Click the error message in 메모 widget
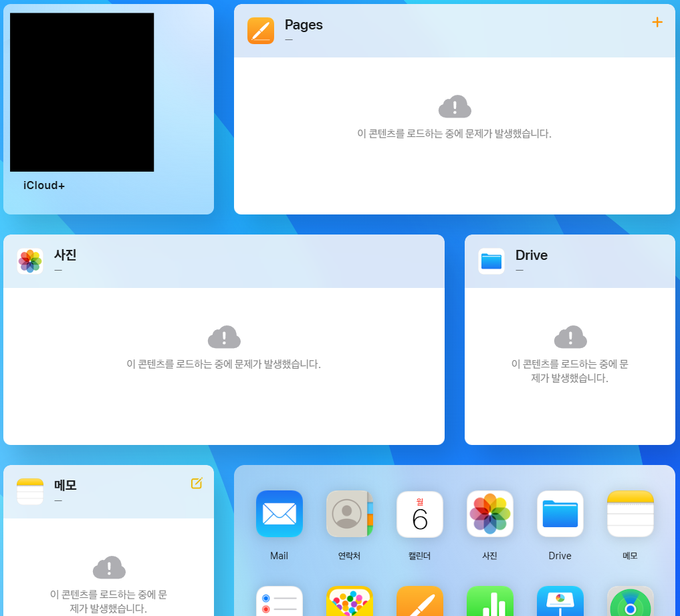 (x=108, y=601)
